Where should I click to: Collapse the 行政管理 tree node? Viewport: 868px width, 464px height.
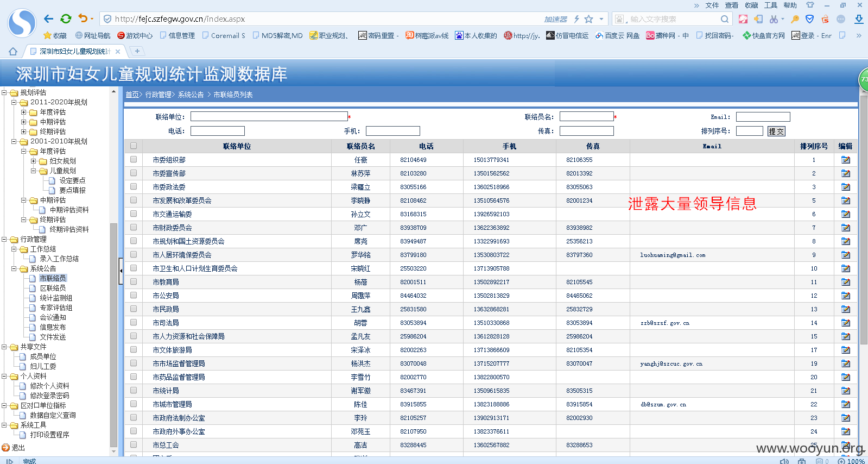pos(4,239)
